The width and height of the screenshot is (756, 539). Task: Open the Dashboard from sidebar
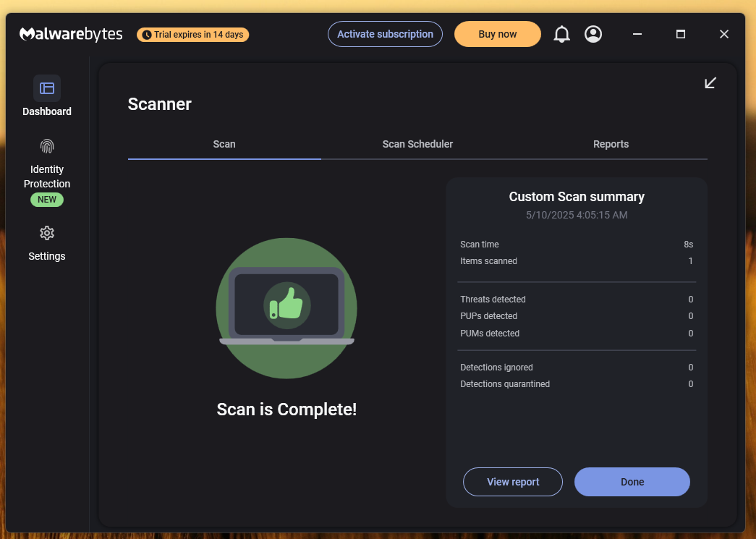tap(47, 96)
